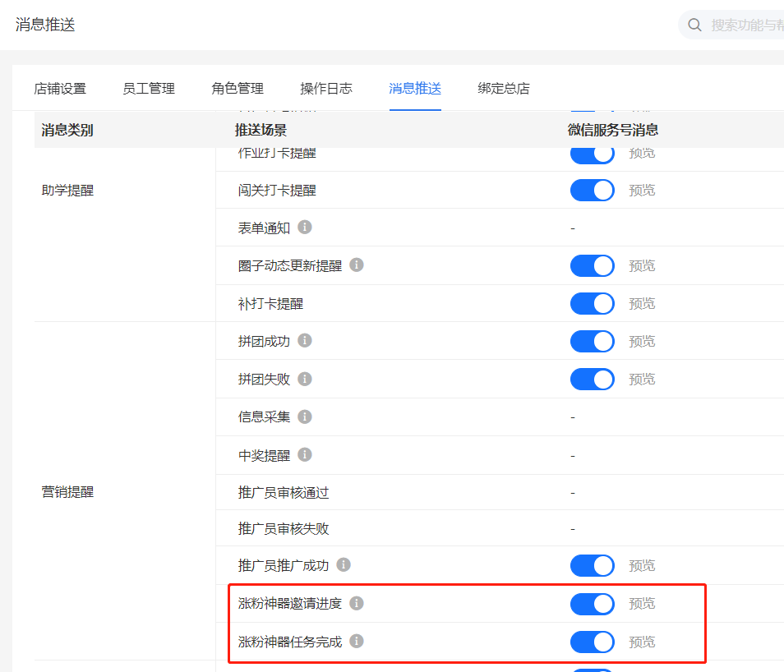This screenshot has width=784, height=672.
Task: Preview 闯关打卡提醒 message
Action: pyautogui.click(x=642, y=191)
